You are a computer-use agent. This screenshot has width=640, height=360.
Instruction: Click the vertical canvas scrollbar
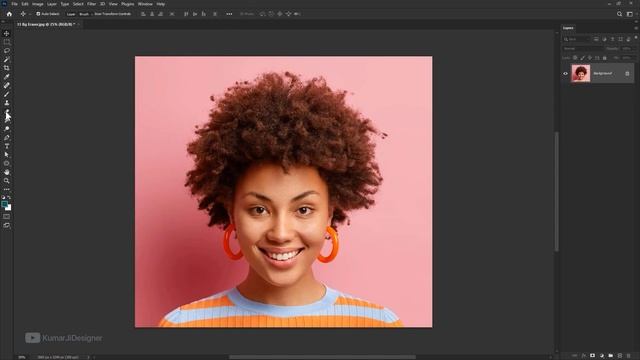pos(556,191)
